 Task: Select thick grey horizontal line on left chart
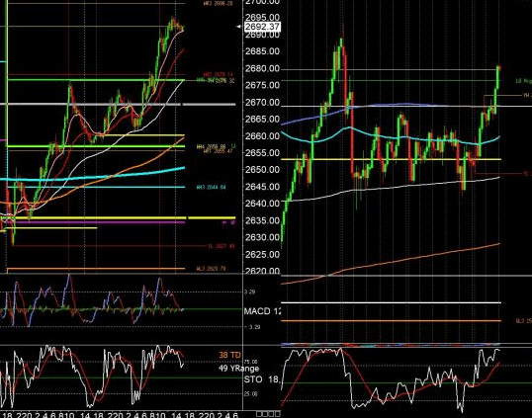pyautogui.click(x=118, y=105)
